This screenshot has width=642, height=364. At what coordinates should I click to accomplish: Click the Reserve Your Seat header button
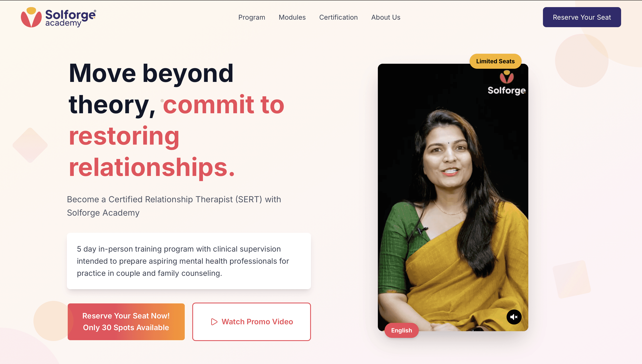[x=582, y=17]
